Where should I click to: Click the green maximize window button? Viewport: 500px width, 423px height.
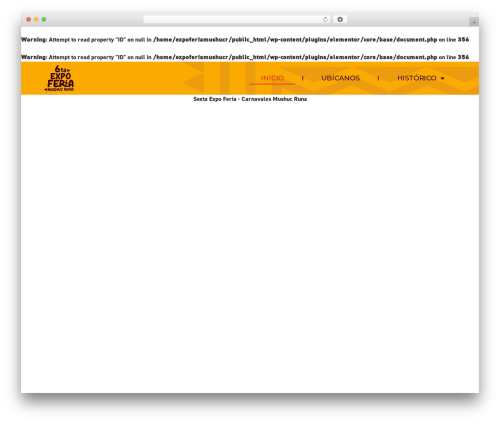click(44, 20)
